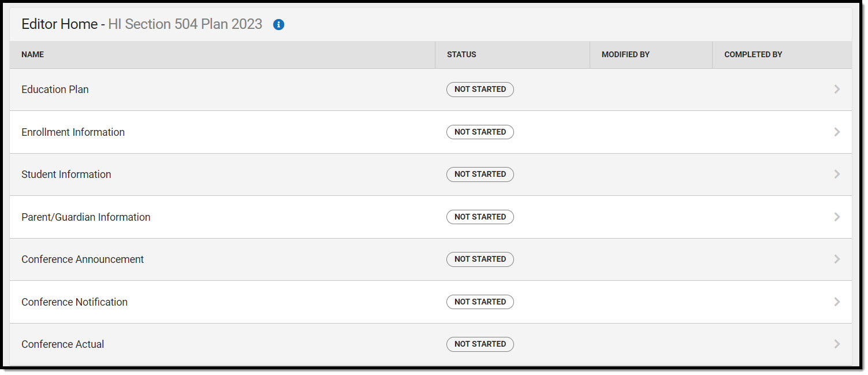This screenshot has height=375, width=868.
Task: Click the COMPLETED BY column header
Action: tap(753, 55)
